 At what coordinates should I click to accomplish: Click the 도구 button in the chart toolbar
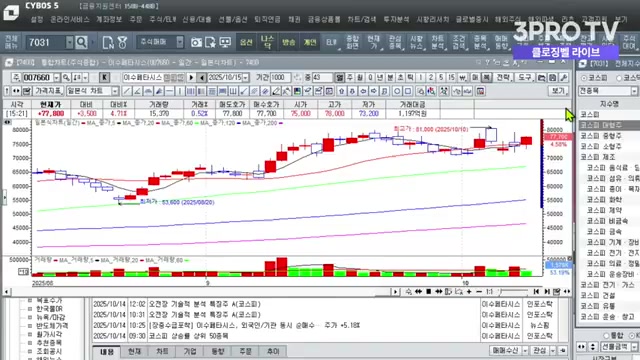coord(524,78)
